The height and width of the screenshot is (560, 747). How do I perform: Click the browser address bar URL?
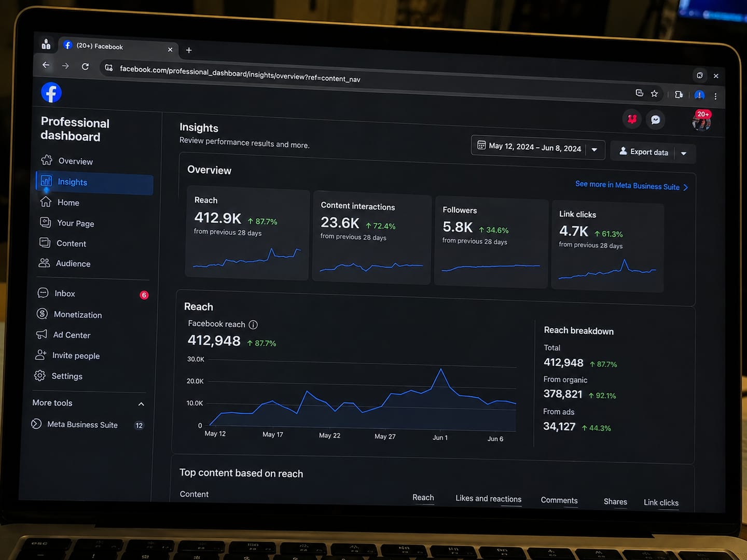240,74
